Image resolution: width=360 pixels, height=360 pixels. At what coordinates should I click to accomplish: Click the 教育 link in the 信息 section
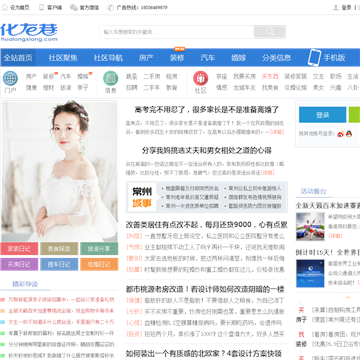(172, 88)
